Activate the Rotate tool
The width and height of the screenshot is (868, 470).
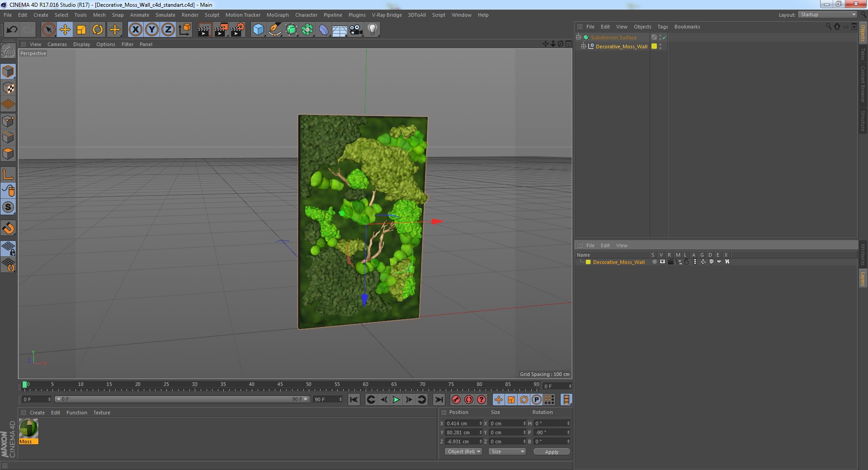(98, 30)
